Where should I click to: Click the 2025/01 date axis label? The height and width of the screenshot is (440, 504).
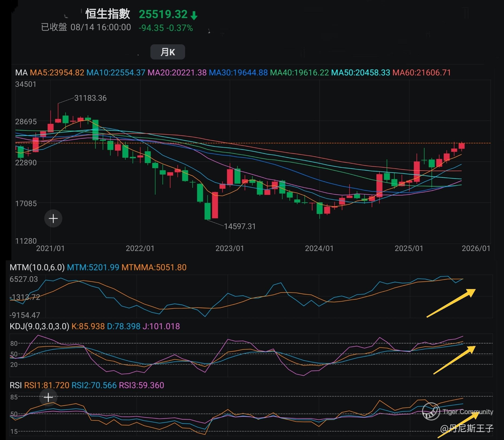click(x=409, y=248)
